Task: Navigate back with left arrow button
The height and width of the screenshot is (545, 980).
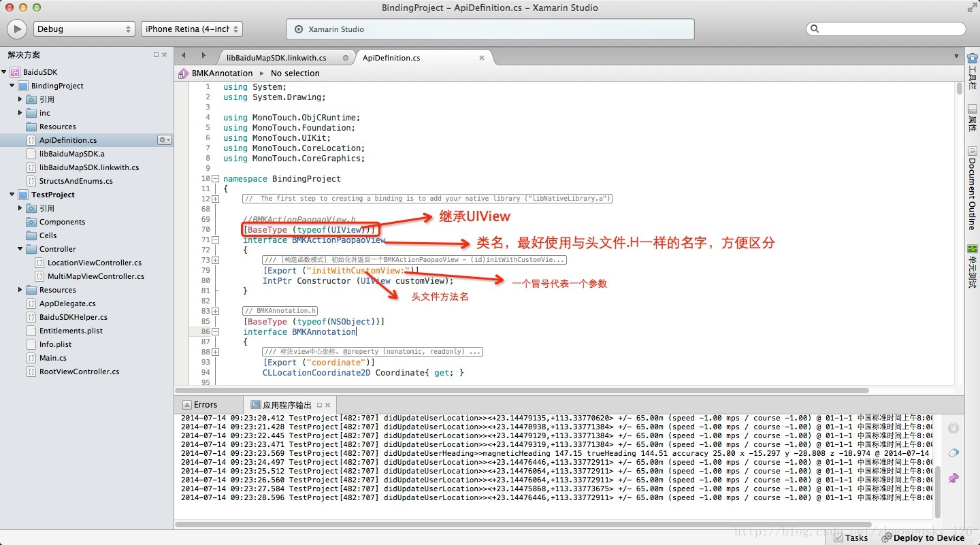Action: pos(183,56)
